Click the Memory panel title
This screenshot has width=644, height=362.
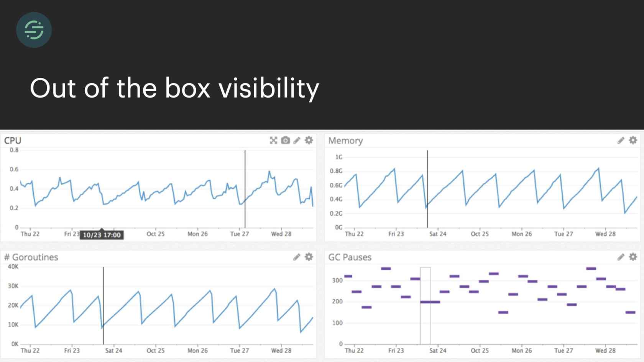pos(345,141)
